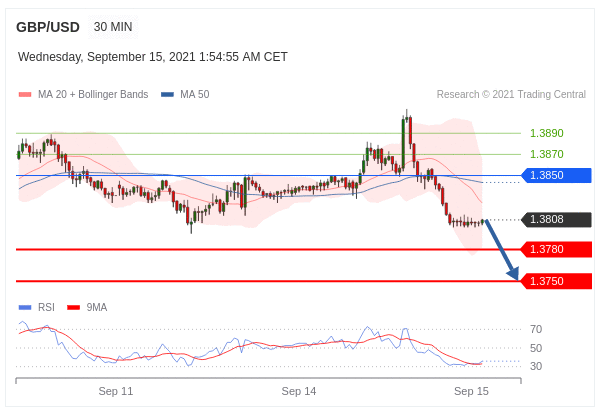This screenshot has width=600, height=413.
Task: Toggle the RSI blue legend swatch
Action: [x=25, y=307]
